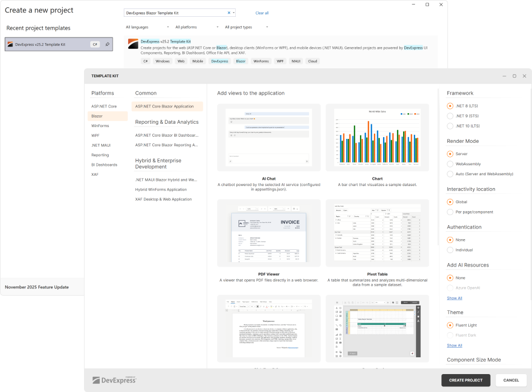Select the ASP.NET Core platform
Image resolution: width=532 pixels, height=392 pixels.
click(x=104, y=106)
